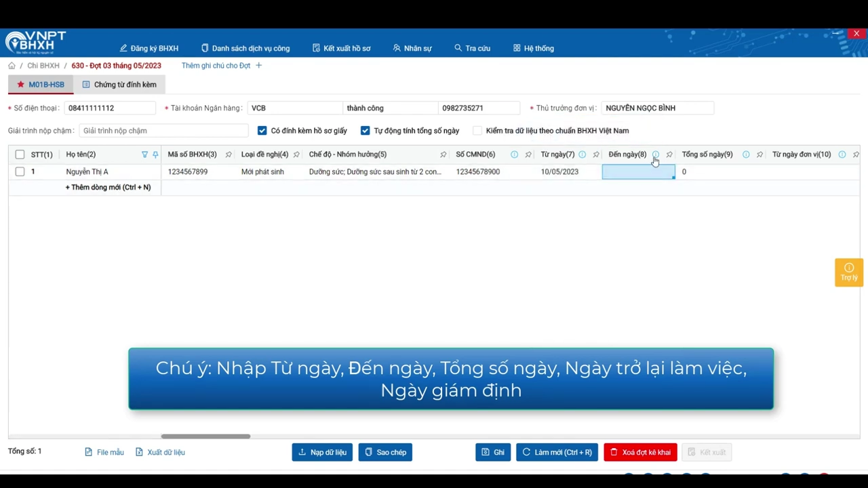Open the Trợ lý help widget

coord(849,272)
